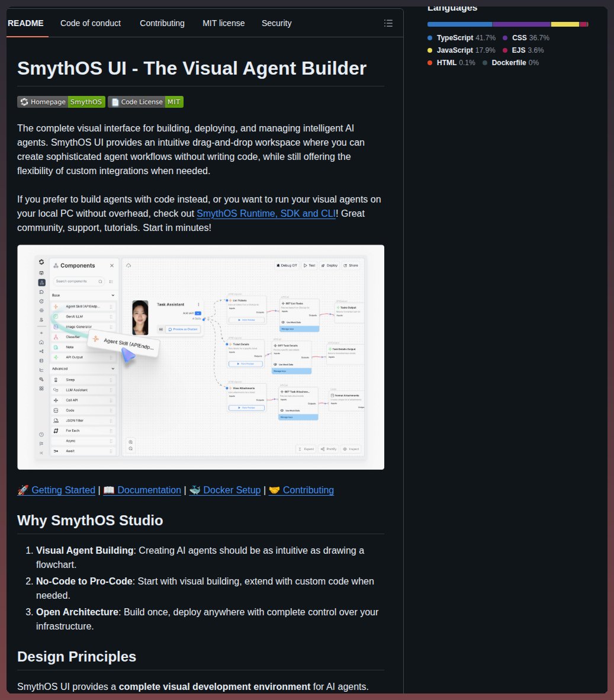View the MIT license tab
This screenshot has width=614, height=700.
click(x=224, y=23)
